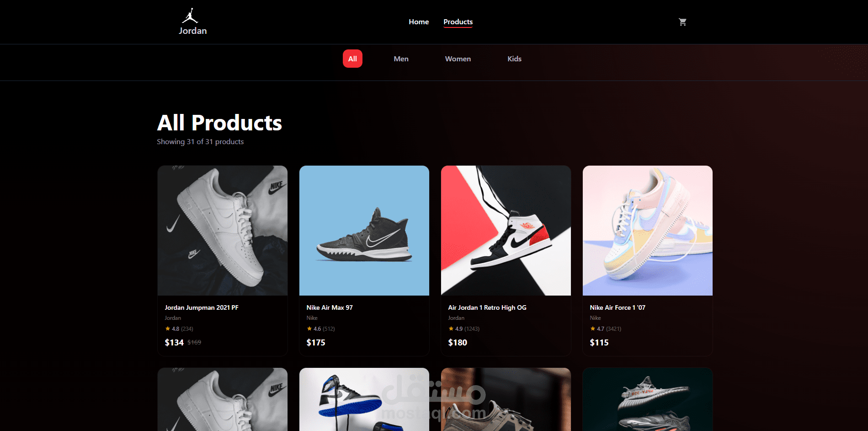Open the shopping cart icon

[682, 22]
